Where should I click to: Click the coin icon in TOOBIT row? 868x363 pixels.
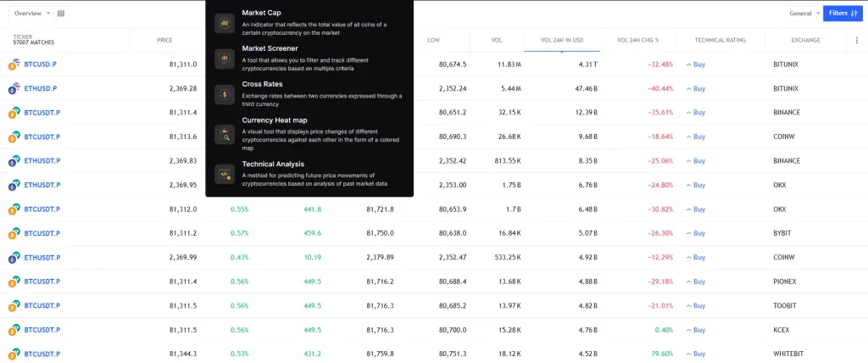click(x=14, y=305)
